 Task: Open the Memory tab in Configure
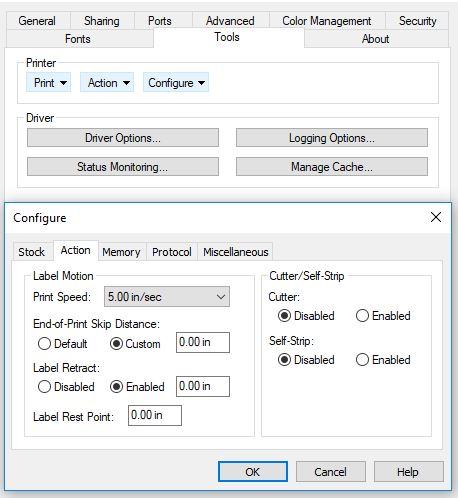click(121, 252)
